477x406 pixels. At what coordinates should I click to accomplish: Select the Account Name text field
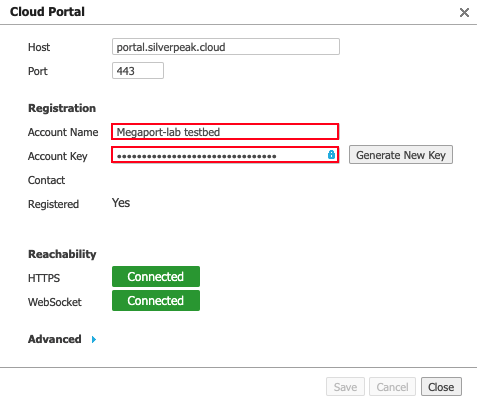click(x=225, y=132)
